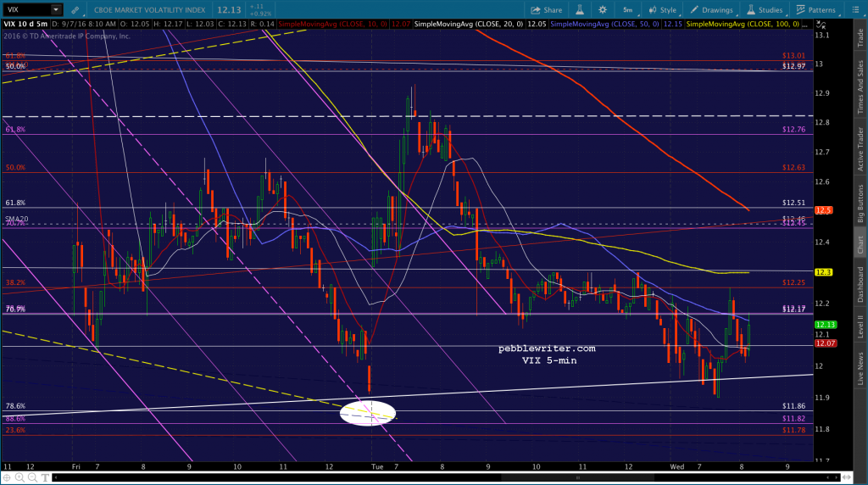This screenshot has height=485, width=868.
Task: Open the Level II side tab
Action: tap(860, 326)
